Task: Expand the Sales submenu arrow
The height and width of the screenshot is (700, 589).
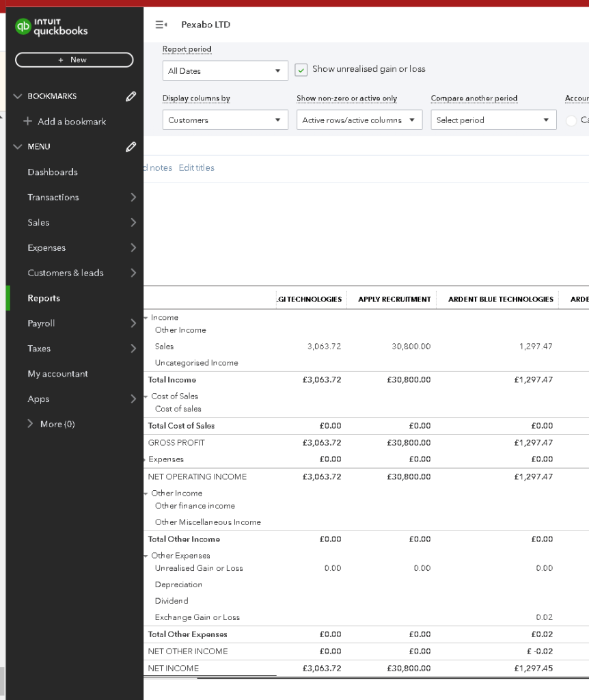Action: (133, 223)
